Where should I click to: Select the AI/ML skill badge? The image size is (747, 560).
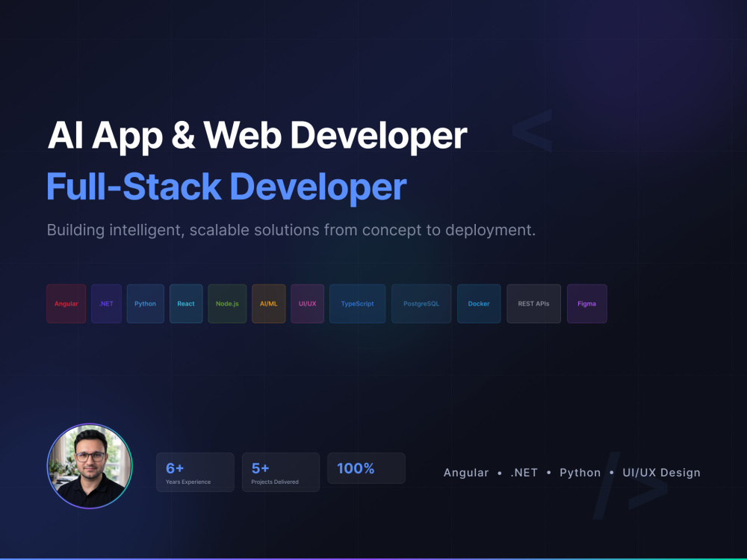269,304
